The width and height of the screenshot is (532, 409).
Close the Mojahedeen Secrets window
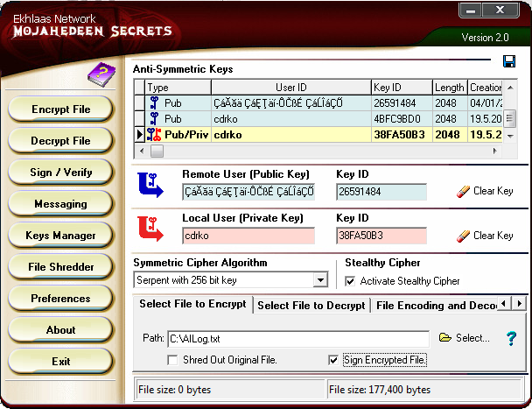click(x=500, y=11)
